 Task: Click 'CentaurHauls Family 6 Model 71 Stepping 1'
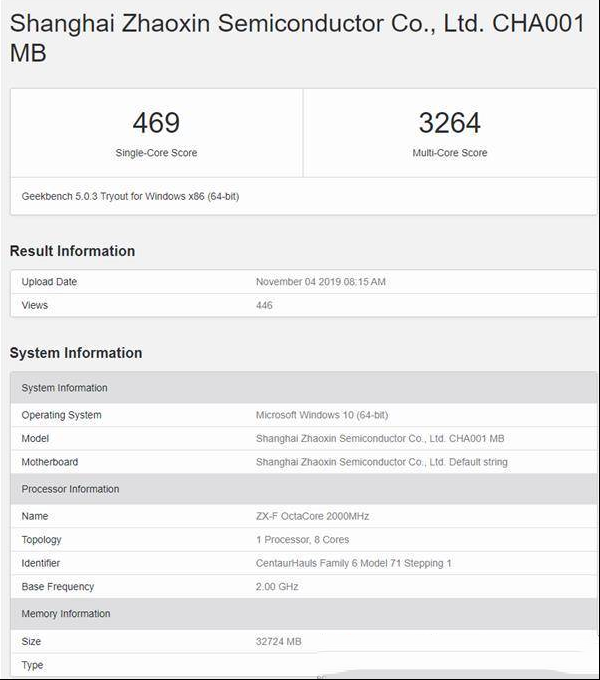[x=353, y=563]
